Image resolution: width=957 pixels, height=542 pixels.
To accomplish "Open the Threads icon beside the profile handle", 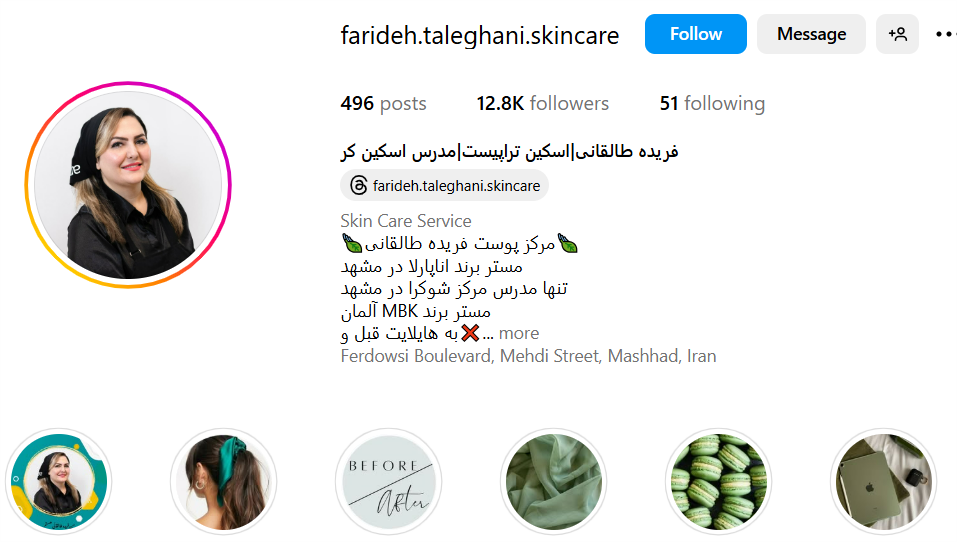I will 359,186.
